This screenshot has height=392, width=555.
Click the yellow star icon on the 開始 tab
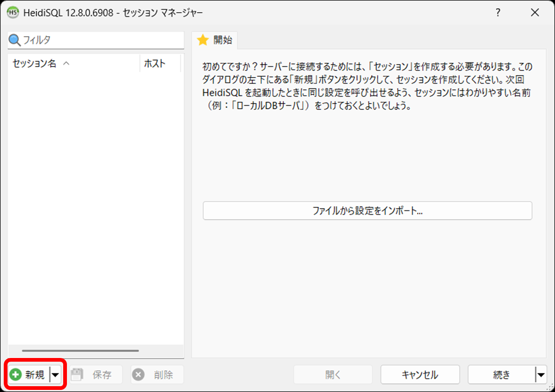203,40
